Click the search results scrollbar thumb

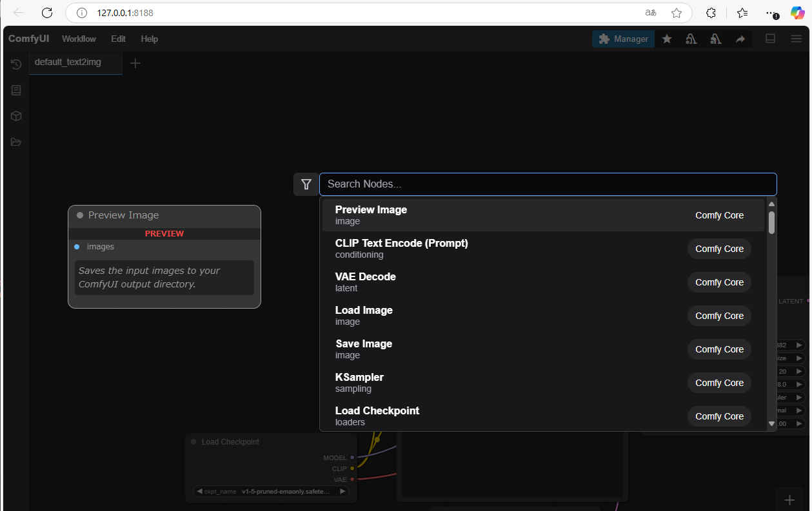point(771,222)
